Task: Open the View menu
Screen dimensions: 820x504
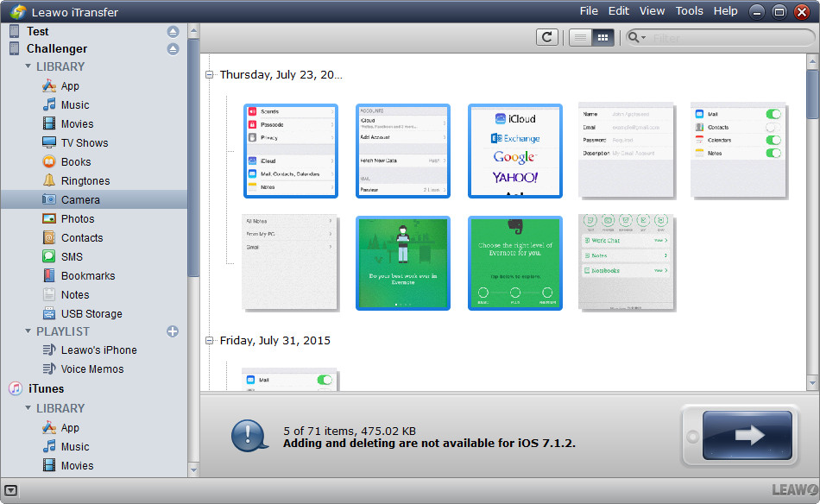Action: tap(652, 10)
